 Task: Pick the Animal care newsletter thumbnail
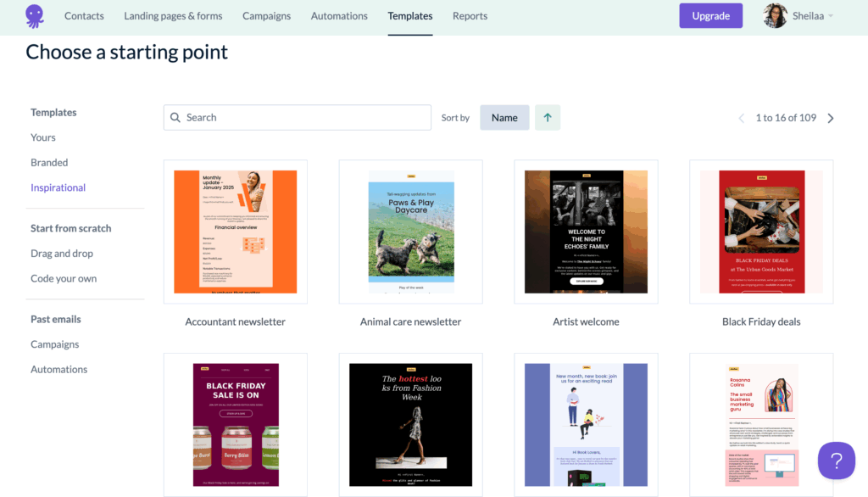[x=411, y=232]
